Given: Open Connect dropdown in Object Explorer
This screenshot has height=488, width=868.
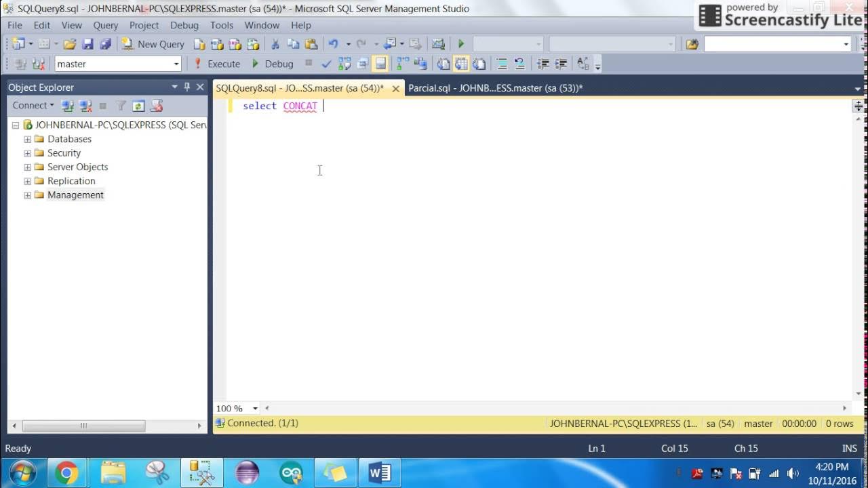Looking at the screenshot, I should 33,105.
